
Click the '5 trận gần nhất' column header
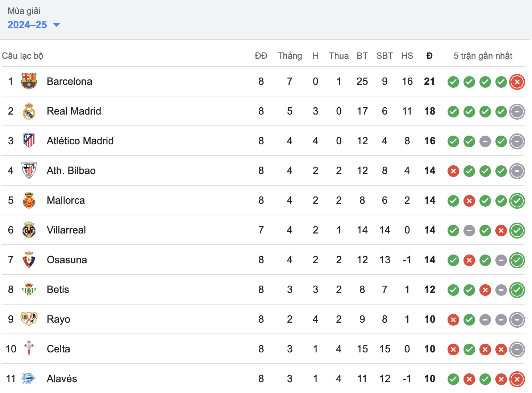click(483, 56)
